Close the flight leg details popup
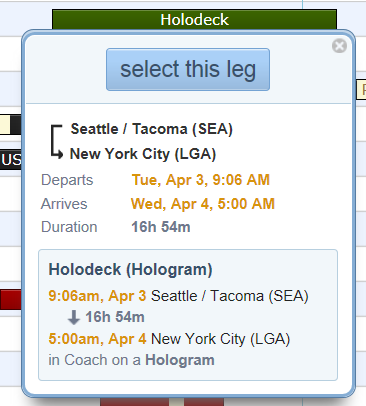Viewport: 366px width, 406px height. 339,46
